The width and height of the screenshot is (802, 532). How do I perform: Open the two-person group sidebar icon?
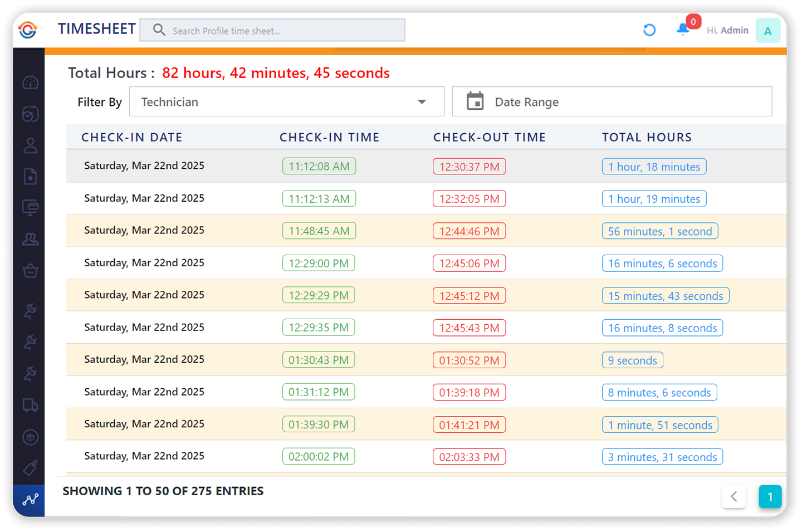30,240
